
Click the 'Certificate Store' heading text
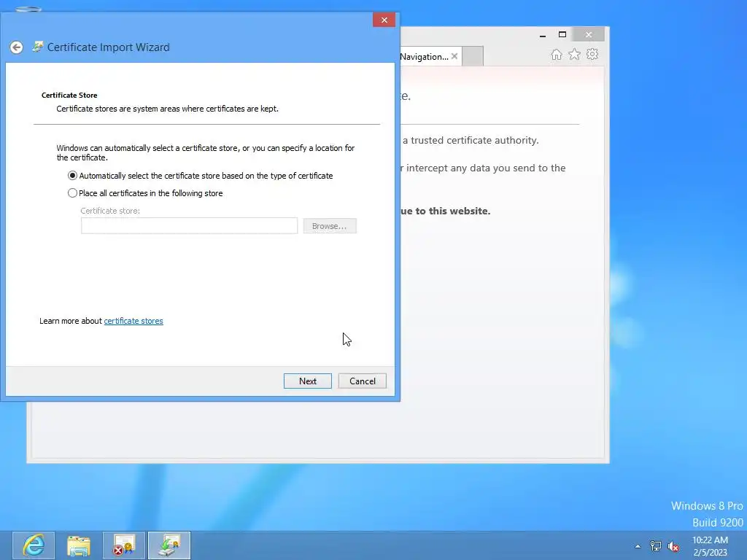point(69,96)
